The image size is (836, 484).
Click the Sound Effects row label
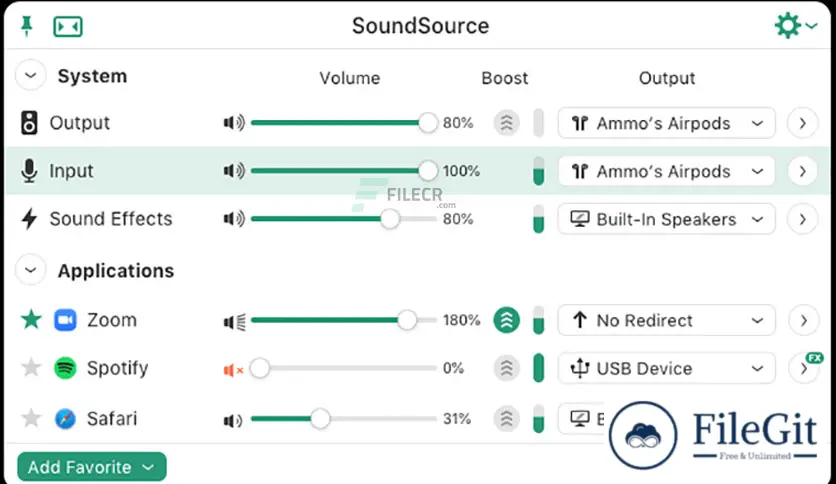pos(111,219)
